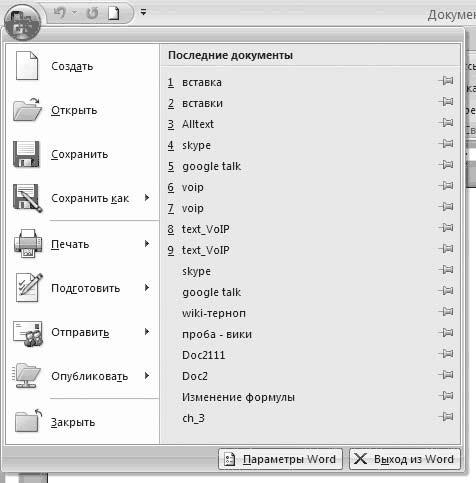Pin the вставка document to list
This screenshot has height=483, width=476.
click(x=446, y=81)
